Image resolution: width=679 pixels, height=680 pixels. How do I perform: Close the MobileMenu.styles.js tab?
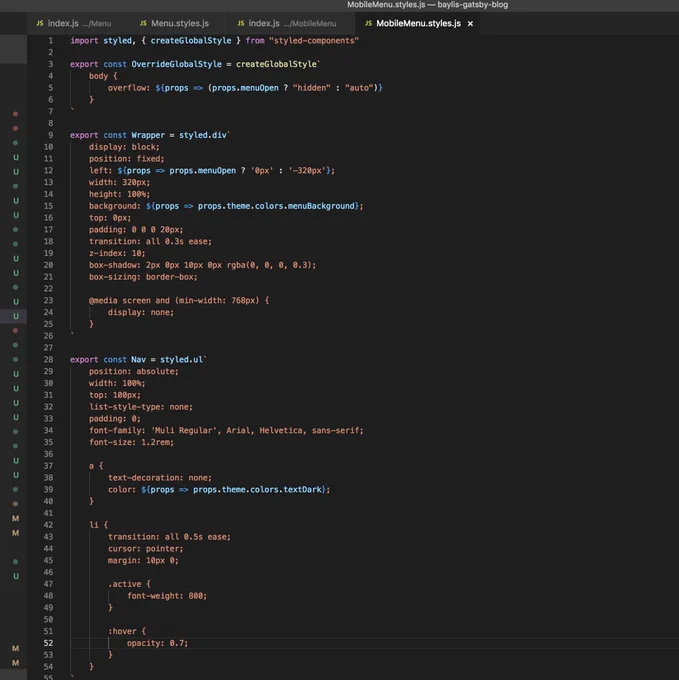pos(470,24)
